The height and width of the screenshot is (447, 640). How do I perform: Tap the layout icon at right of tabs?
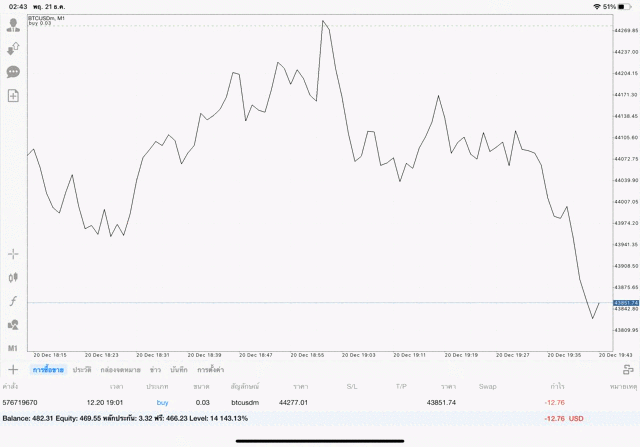click(627, 370)
